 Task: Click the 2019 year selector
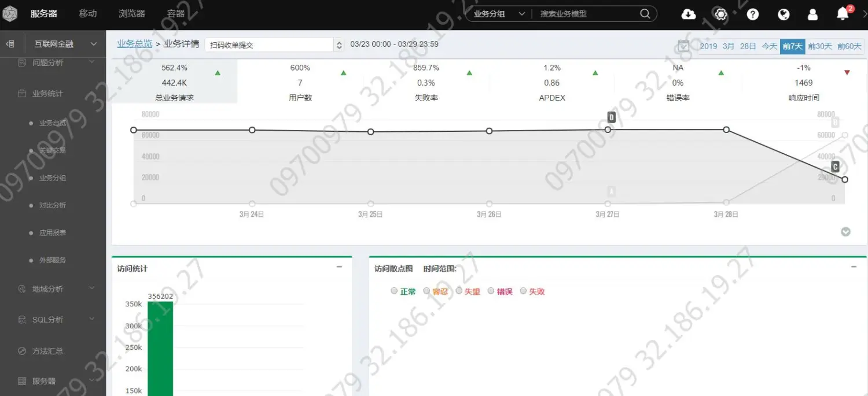click(708, 46)
